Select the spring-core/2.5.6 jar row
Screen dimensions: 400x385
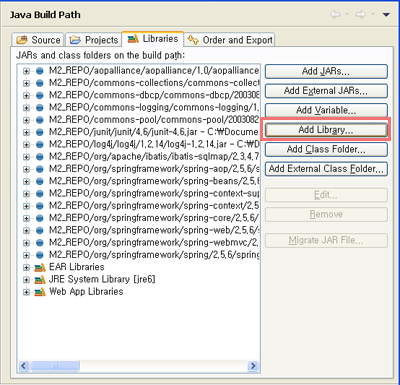click(x=154, y=218)
